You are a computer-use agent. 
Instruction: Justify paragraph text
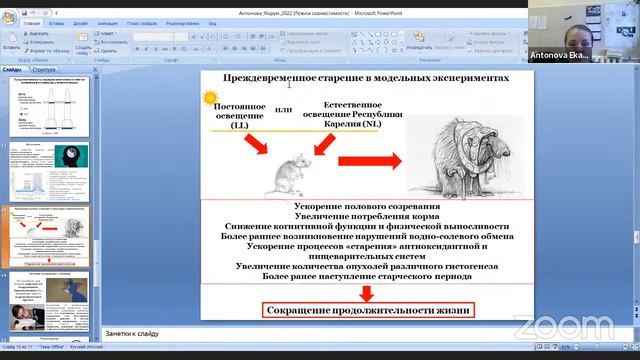[253, 49]
